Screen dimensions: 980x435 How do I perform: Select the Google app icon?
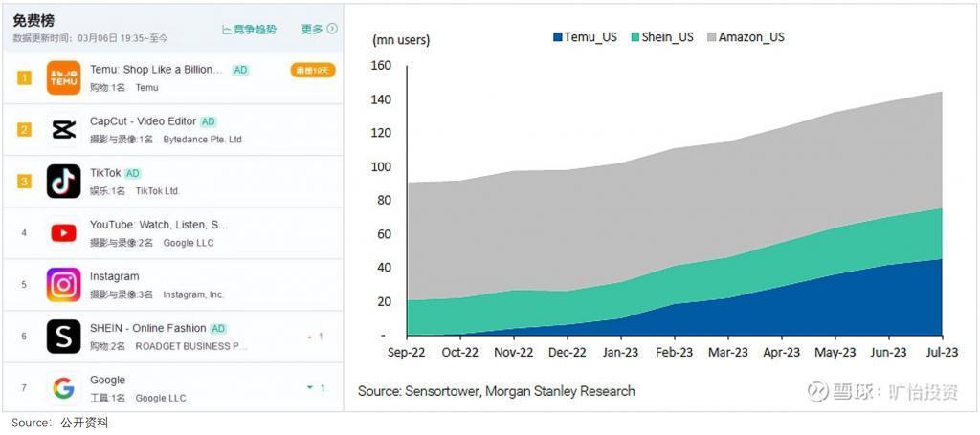point(64,387)
